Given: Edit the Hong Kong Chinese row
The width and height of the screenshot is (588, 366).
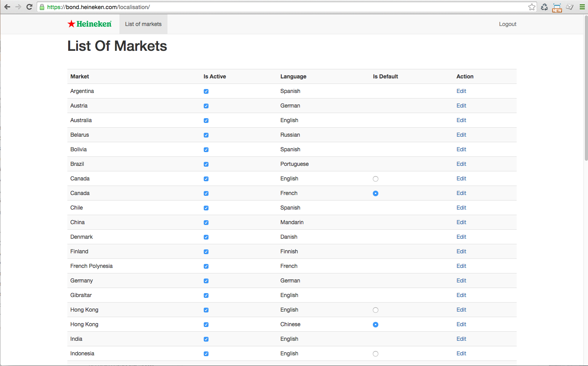Looking at the screenshot, I should click(461, 324).
